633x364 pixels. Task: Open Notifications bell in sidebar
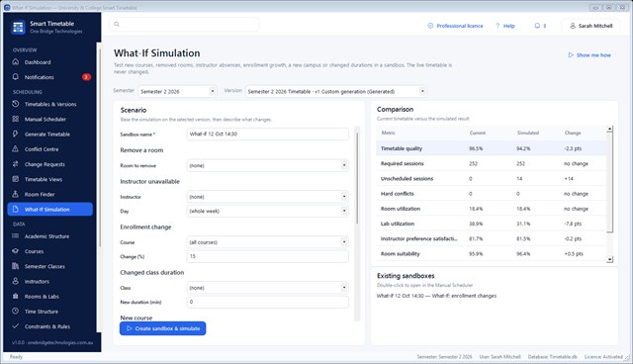click(x=16, y=77)
